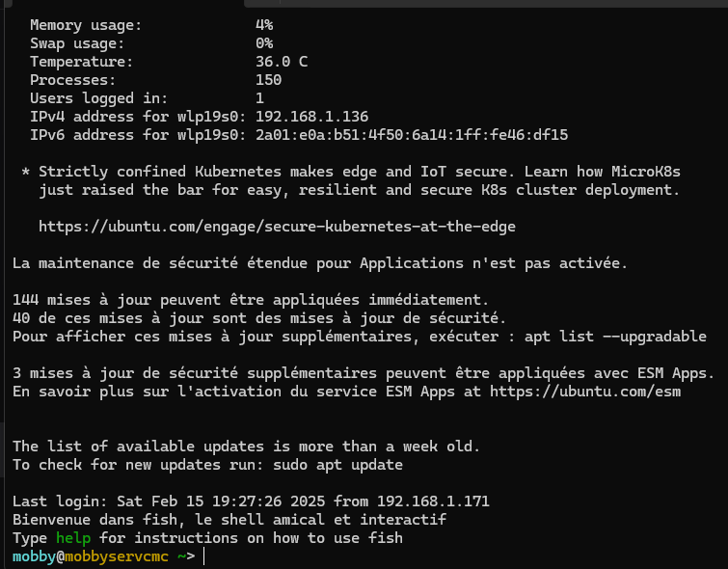The height and width of the screenshot is (569, 728).
Task: Click the IPv6 address value
Action: click(411, 135)
